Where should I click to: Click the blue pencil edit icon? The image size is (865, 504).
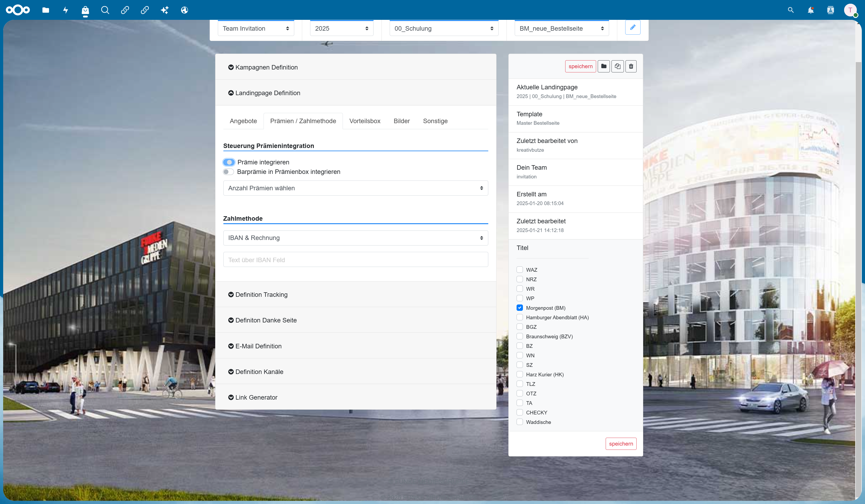(633, 27)
